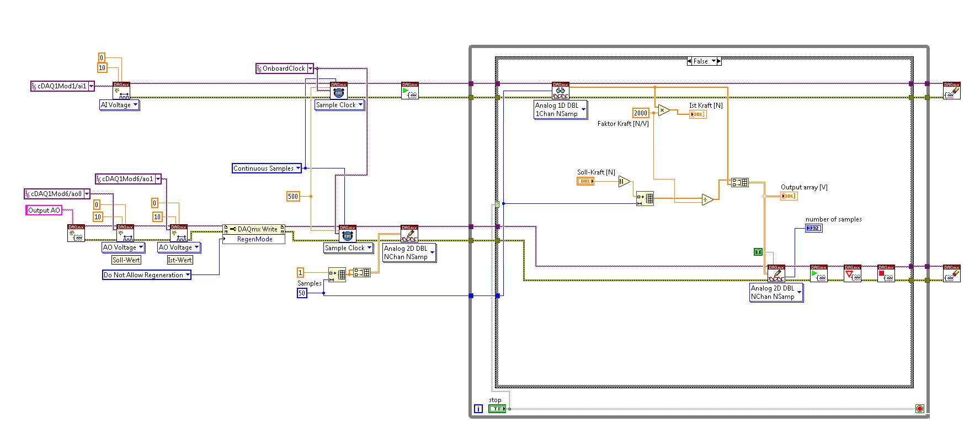Open the Sample Clock selector under the AO timing node
The image size is (980, 438).
[369, 248]
